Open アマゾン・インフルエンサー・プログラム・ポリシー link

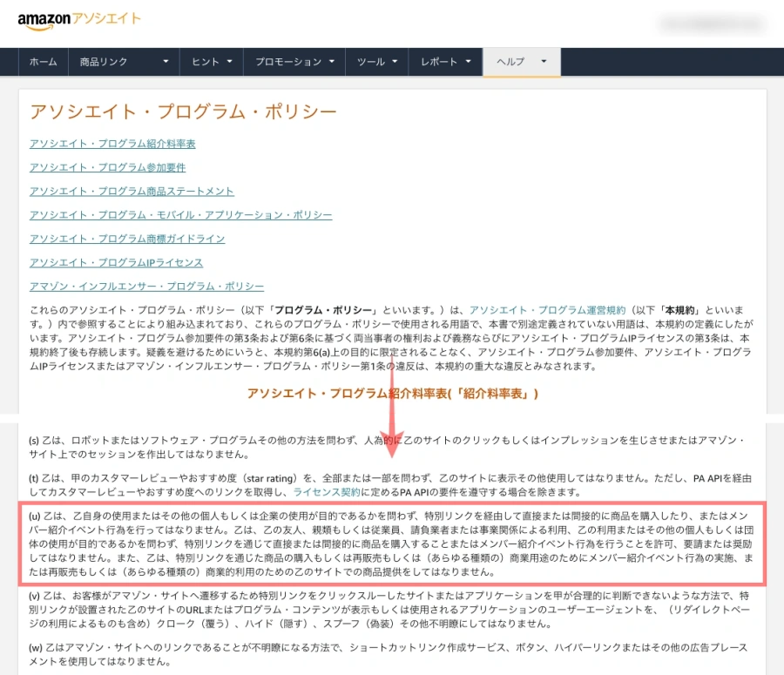click(146, 286)
